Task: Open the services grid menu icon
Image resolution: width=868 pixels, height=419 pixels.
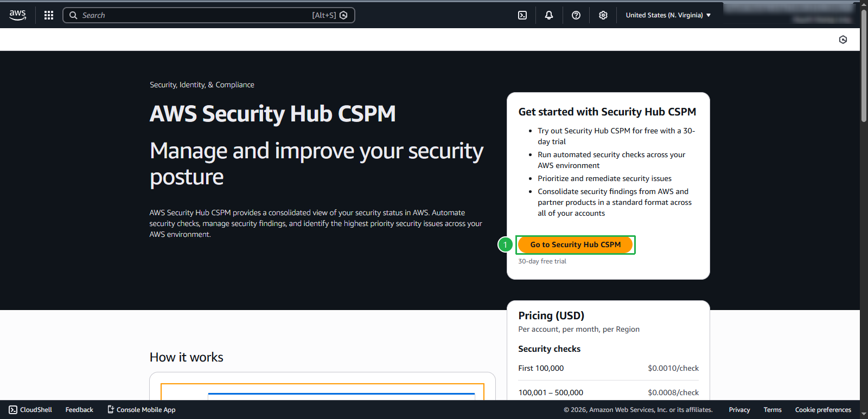Action: tap(49, 15)
